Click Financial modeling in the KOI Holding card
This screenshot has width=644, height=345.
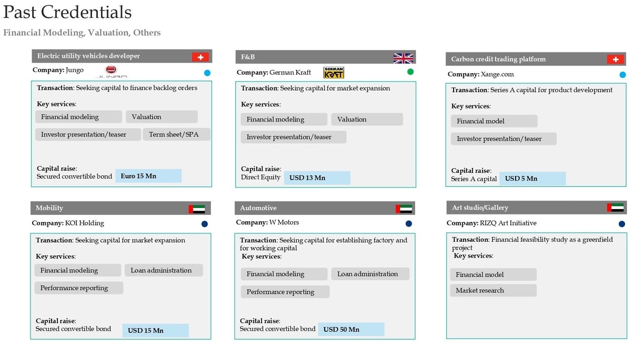click(x=78, y=270)
